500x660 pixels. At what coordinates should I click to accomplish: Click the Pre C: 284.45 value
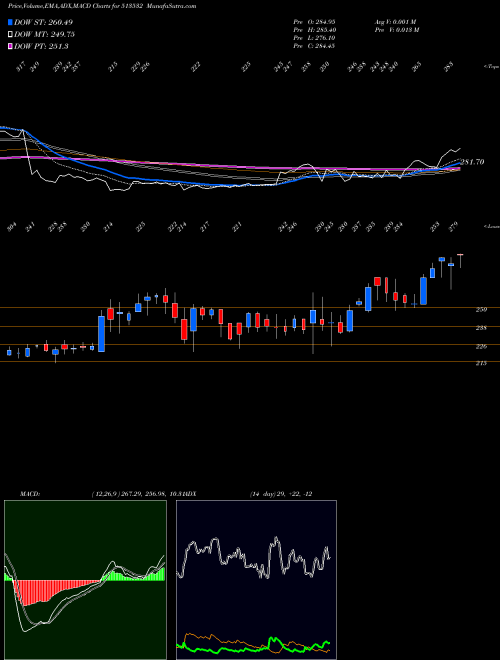tap(314, 46)
